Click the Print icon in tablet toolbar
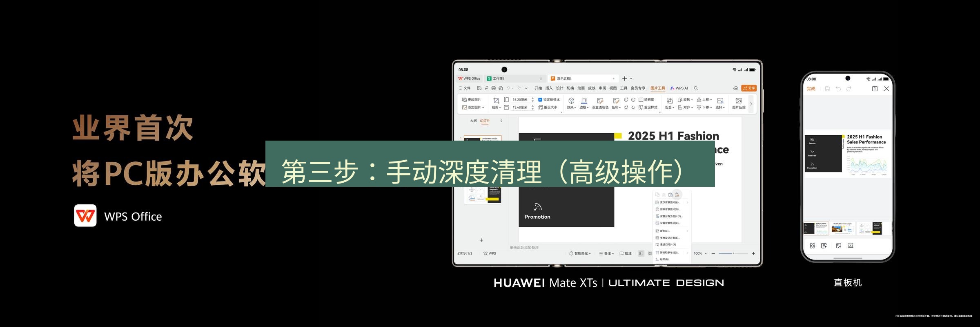The width and height of the screenshot is (980, 327). pos(493,88)
